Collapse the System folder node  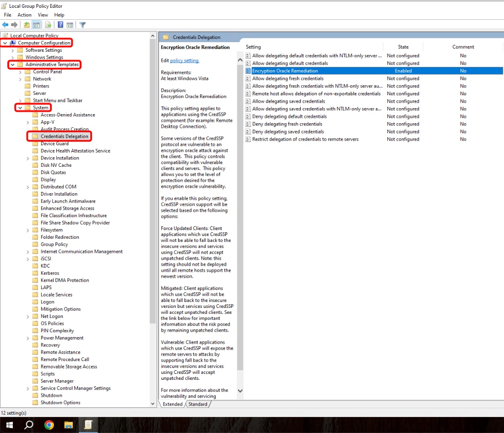(20, 108)
